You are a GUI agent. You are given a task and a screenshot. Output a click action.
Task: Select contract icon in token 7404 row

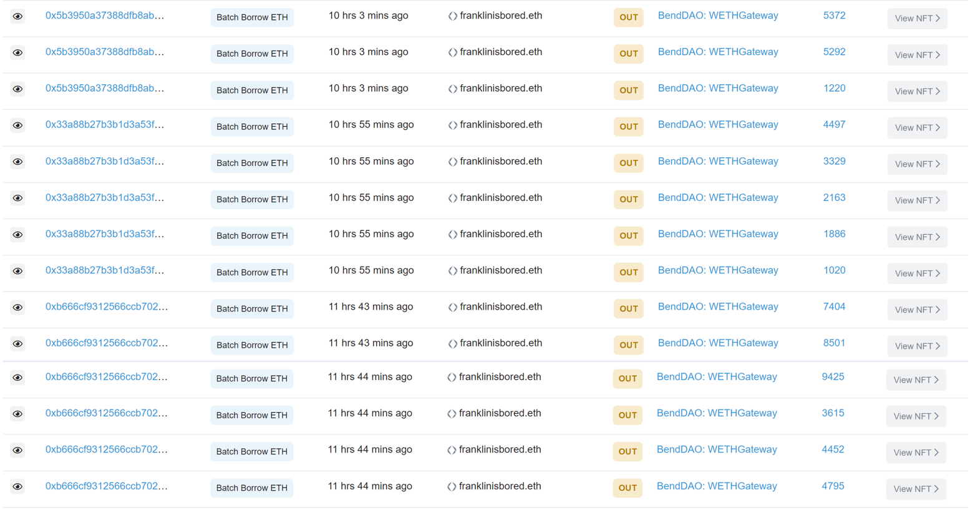[453, 308]
